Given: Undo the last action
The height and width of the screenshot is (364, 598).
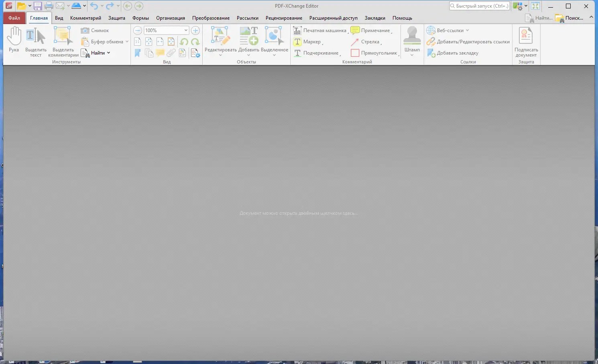Looking at the screenshot, I should (94, 6).
